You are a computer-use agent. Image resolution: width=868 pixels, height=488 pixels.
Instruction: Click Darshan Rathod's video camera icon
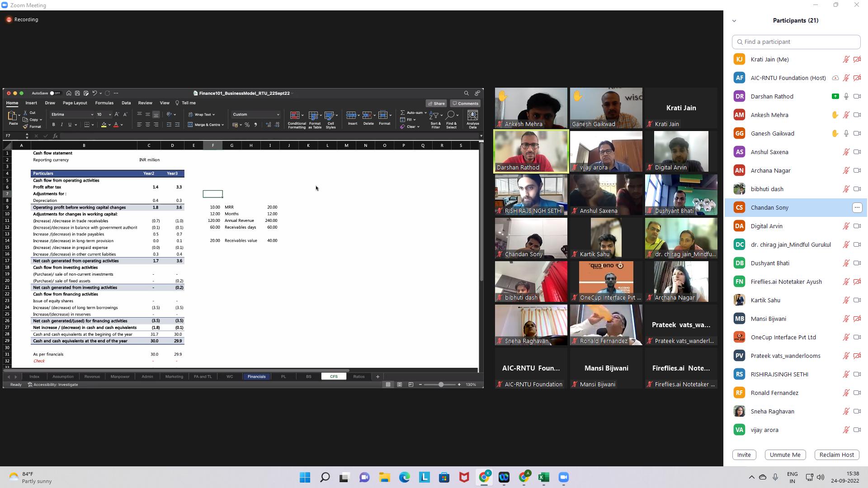[x=857, y=96]
